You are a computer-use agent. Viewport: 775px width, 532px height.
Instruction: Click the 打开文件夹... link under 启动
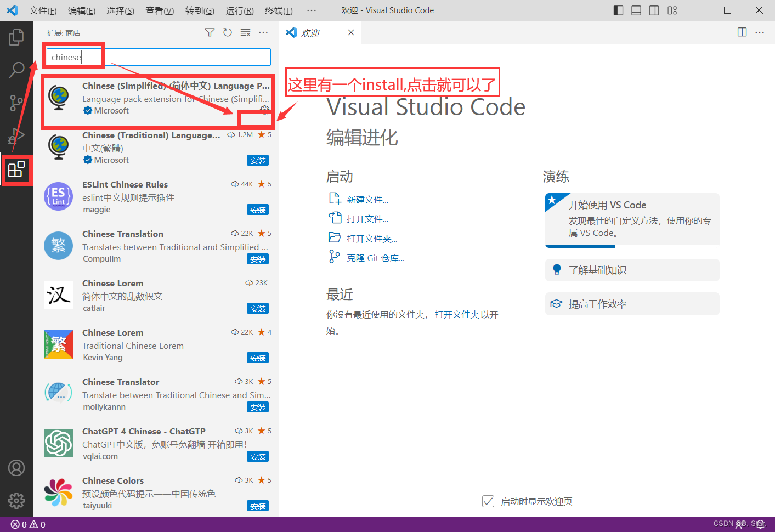tap(372, 239)
